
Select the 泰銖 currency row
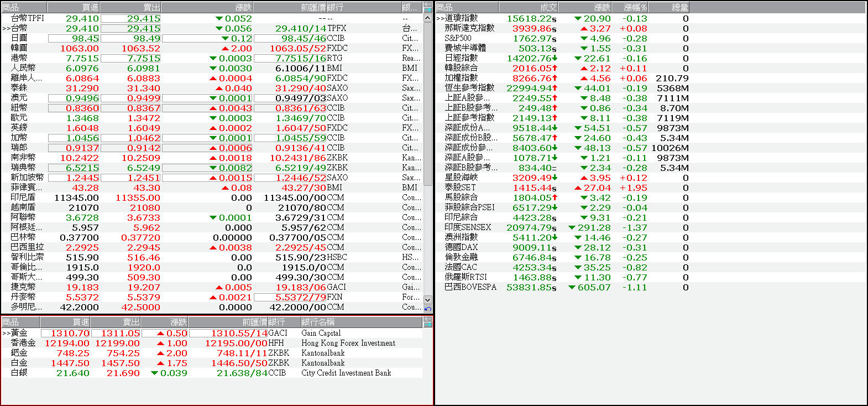(212, 88)
